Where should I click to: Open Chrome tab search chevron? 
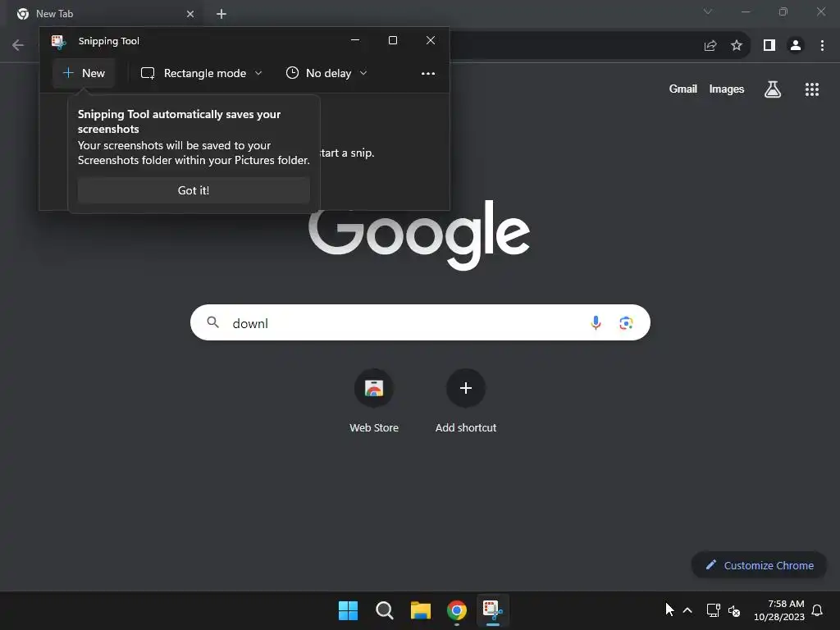708,11
